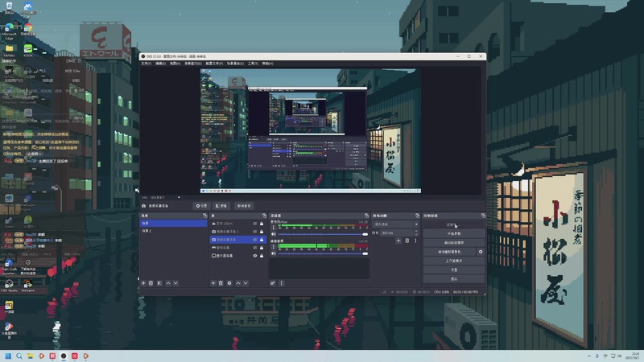Open the mixer's bottom three-dot menu
644x362 pixels.
click(281, 283)
